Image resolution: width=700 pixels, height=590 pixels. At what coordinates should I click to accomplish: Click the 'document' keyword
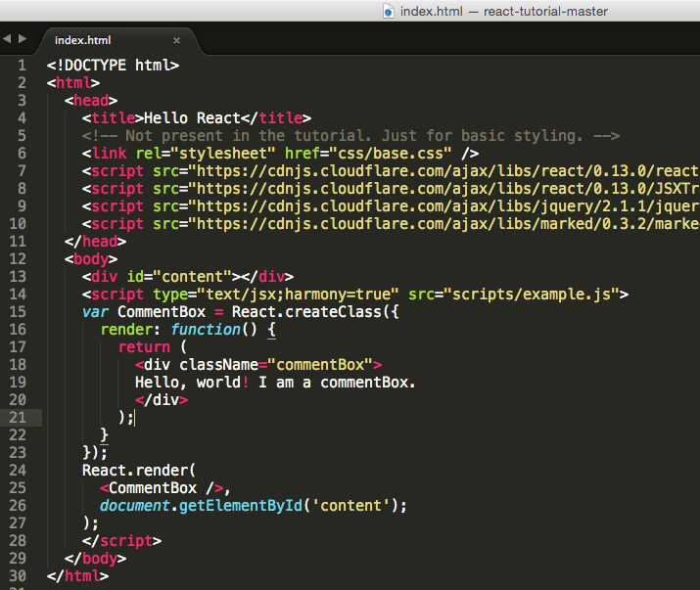point(135,506)
